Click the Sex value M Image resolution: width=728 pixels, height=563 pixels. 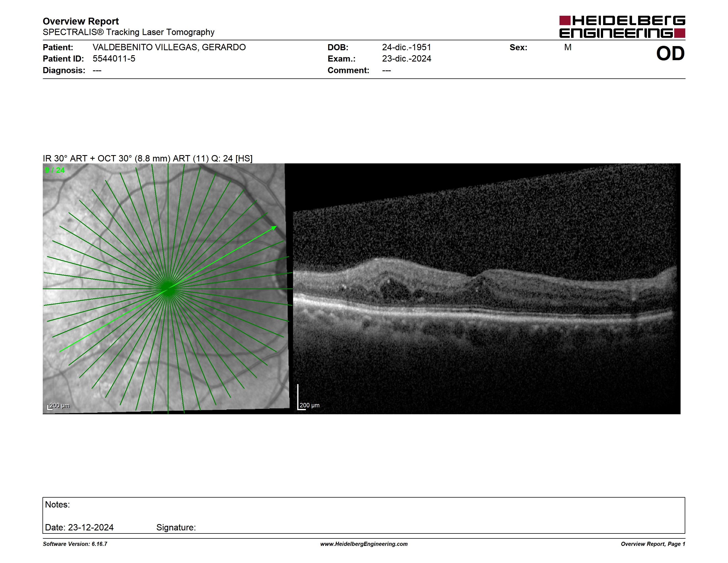(568, 47)
